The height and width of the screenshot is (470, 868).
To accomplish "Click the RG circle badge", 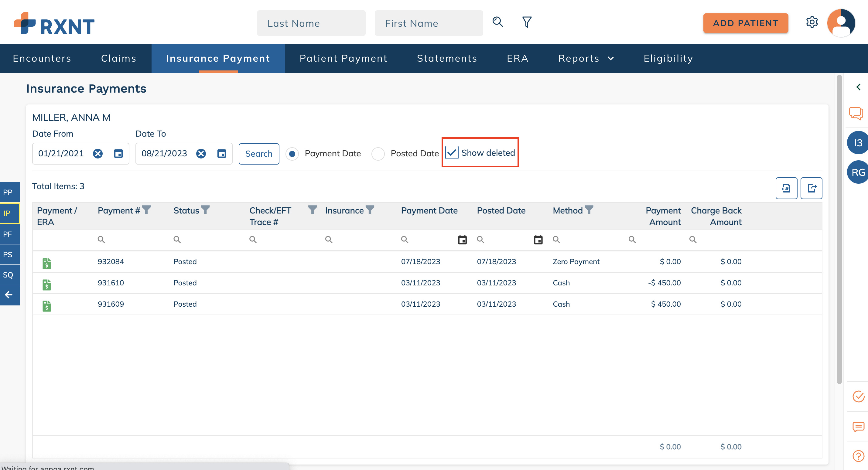I will [858, 172].
